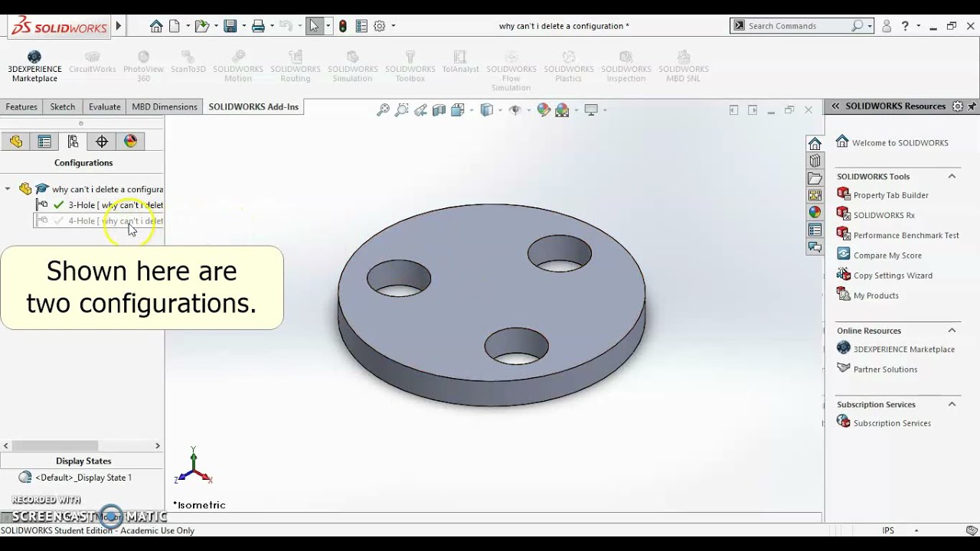Open Appearances ball in task pane
This screenshot has width=980, height=551.
pyautogui.click(x=815, y=213)
